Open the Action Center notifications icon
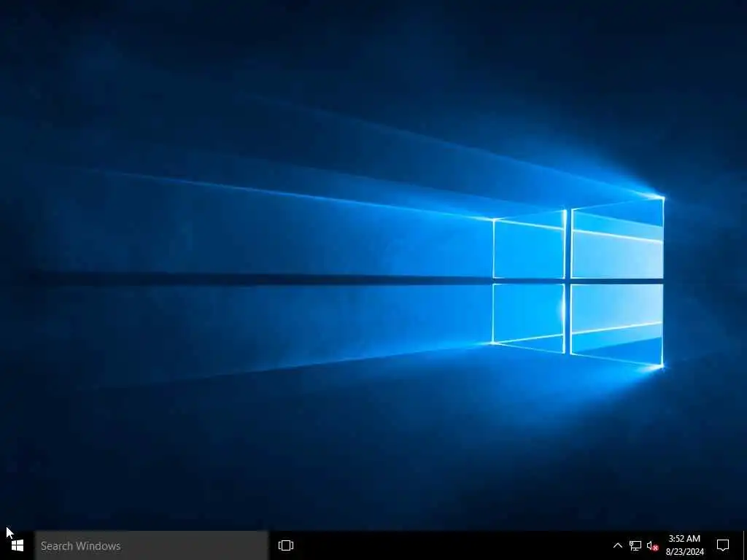This screenshot has height=560, width=747. pyautogui.click(x=723, y=545)
